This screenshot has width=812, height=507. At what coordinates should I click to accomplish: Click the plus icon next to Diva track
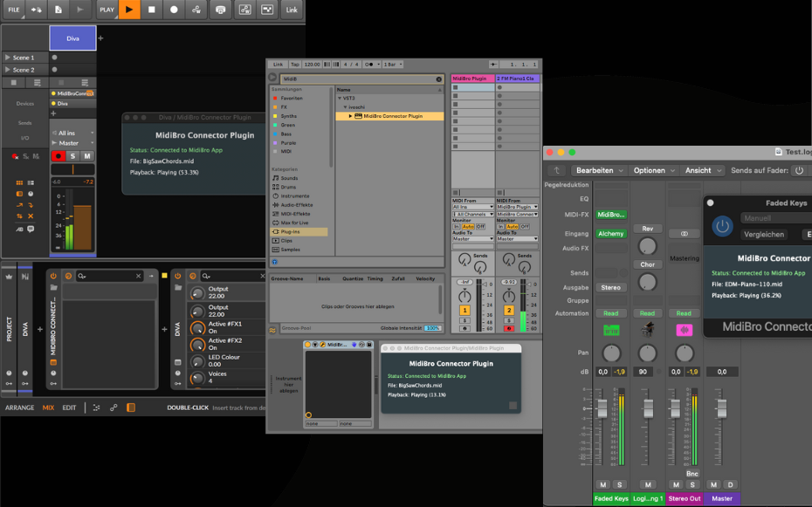pyautogui.click(x=100, y=38)
